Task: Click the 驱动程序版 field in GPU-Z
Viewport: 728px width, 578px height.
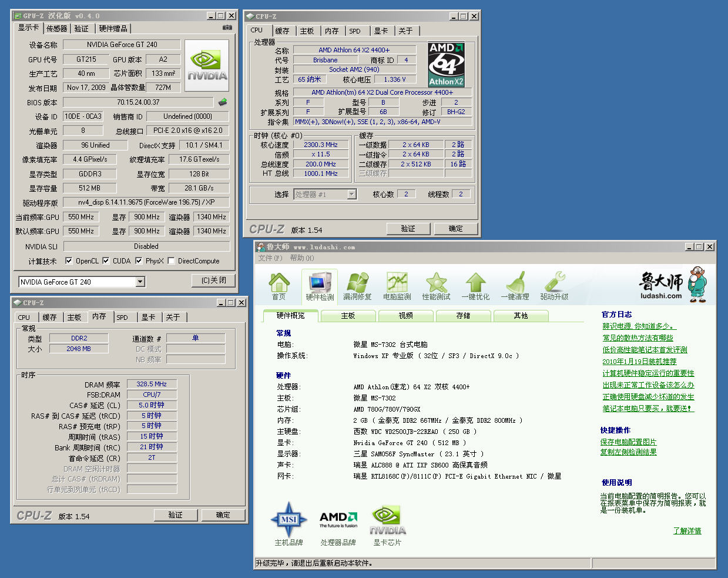Action: coord(146,202)
